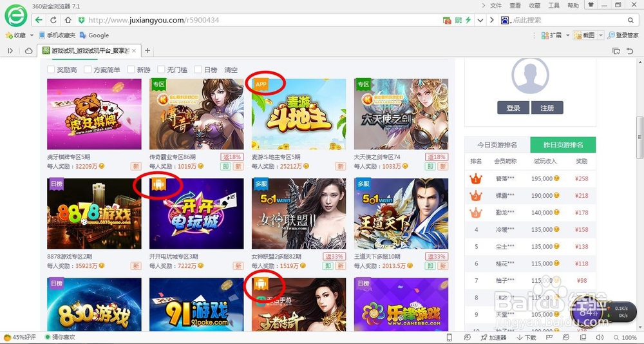Screen dimensions: 644x344
Task: Open the skin changer shirt icon
Action: [591, 5]
